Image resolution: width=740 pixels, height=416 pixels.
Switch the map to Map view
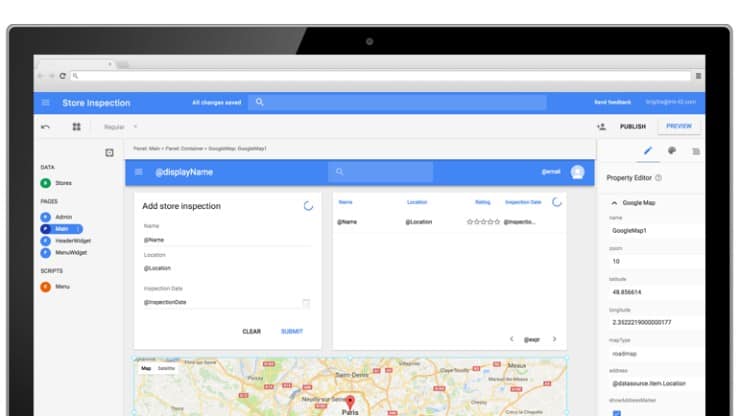(x=146, y=368)
